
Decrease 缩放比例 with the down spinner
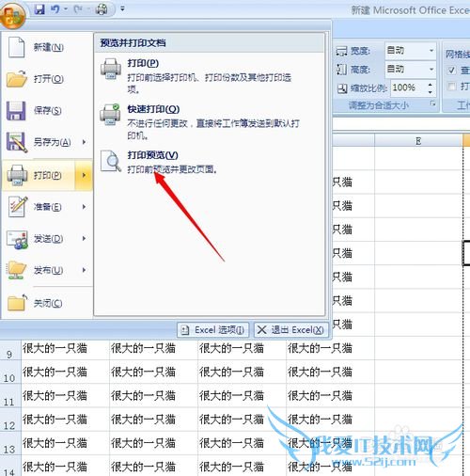[431, 92]
